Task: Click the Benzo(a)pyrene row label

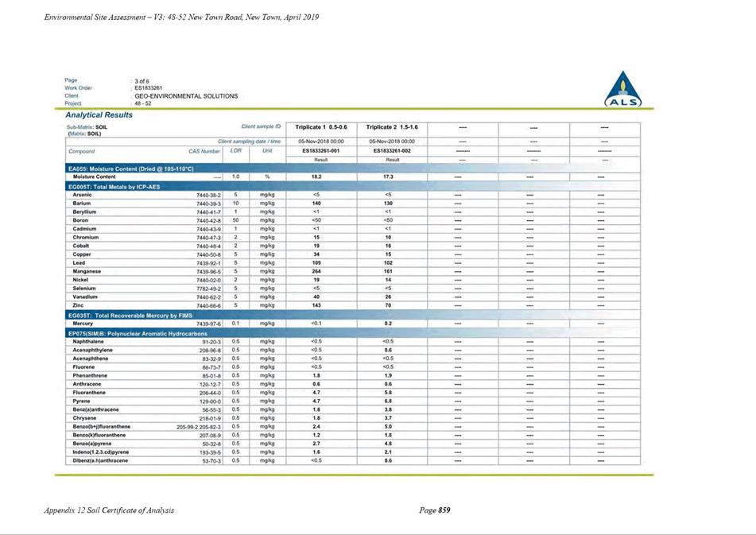Action: point(92,444)
